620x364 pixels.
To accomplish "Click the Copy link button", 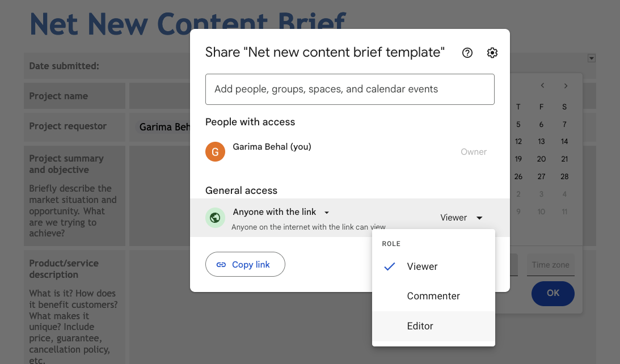I will point(245,265).
